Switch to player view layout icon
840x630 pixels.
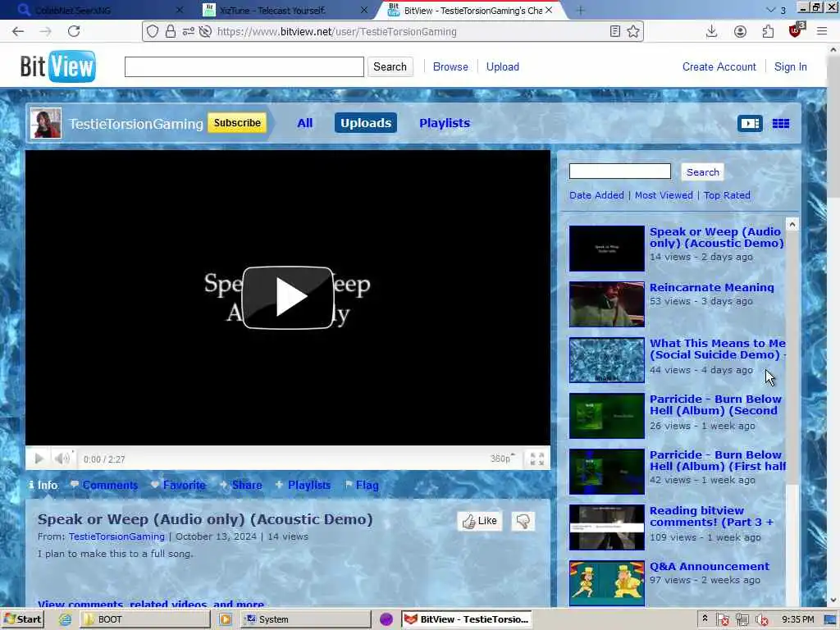(x=750, y=124)
